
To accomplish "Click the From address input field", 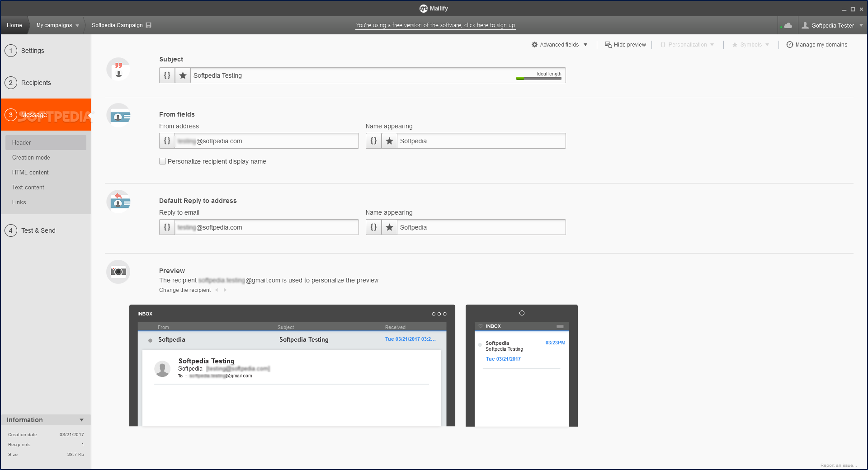I will click(267, 141).
